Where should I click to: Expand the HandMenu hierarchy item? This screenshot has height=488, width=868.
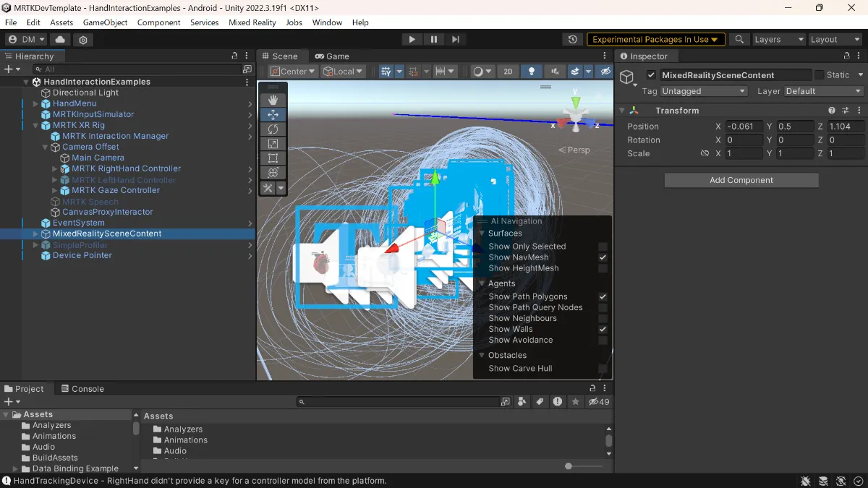(x=35, y=104)
